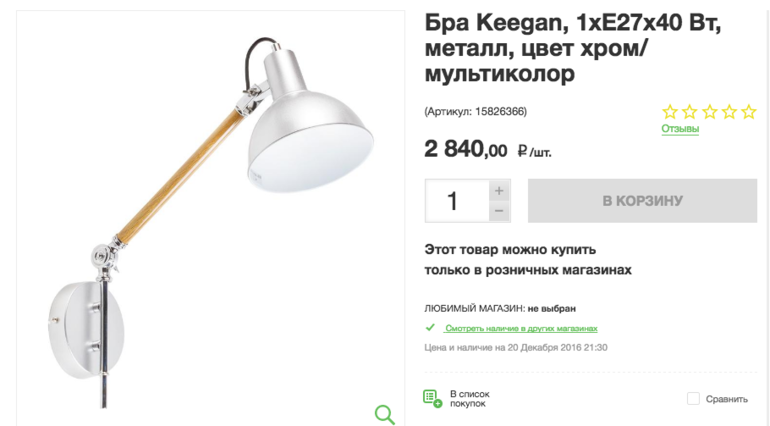
Task: Decrease quantity with minus button
Action: click(x=499, y=211)
